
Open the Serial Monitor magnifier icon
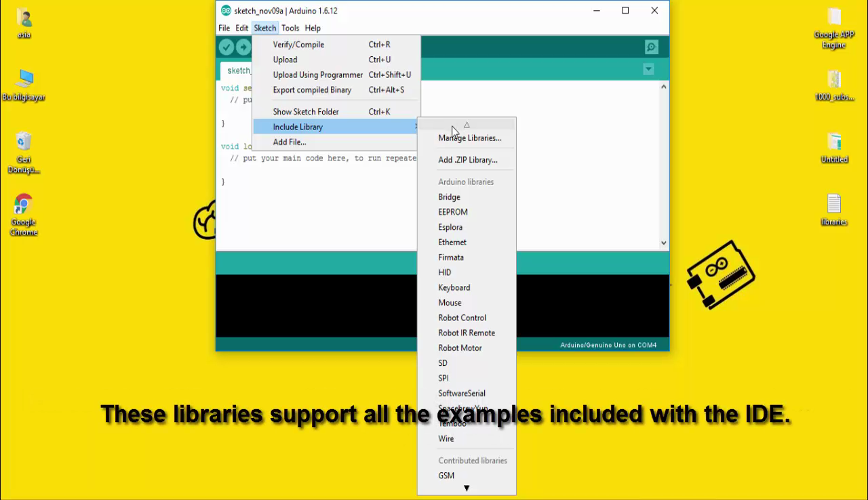pos(650,47)
